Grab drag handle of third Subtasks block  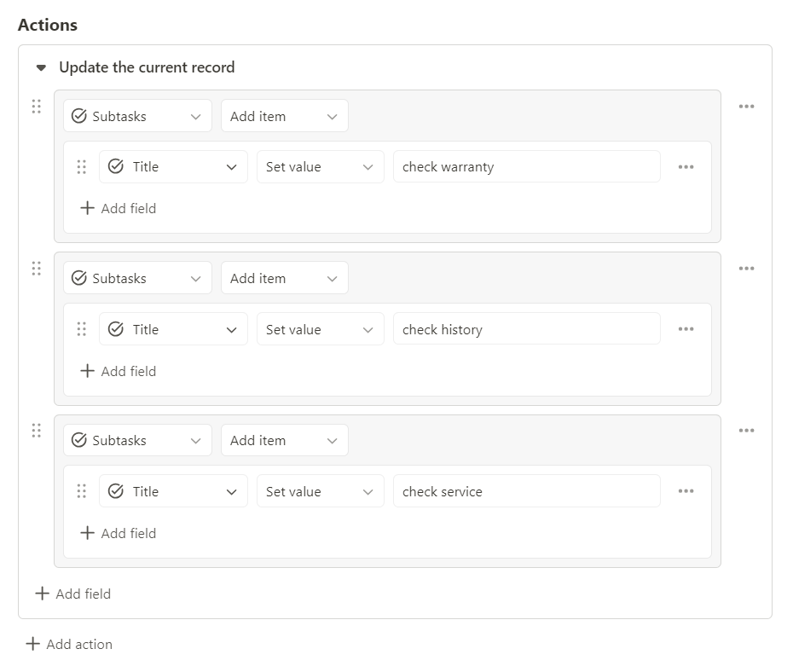[x=37, y=431]
